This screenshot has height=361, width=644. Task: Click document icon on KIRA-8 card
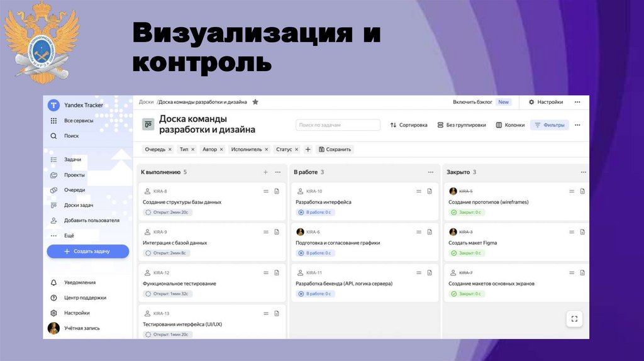click(277, 191)
